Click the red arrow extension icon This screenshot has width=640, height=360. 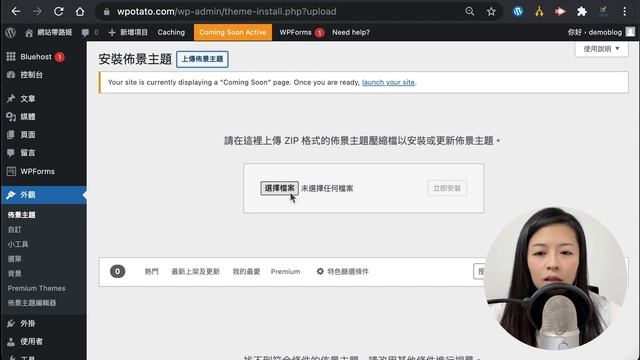point(560,11)
